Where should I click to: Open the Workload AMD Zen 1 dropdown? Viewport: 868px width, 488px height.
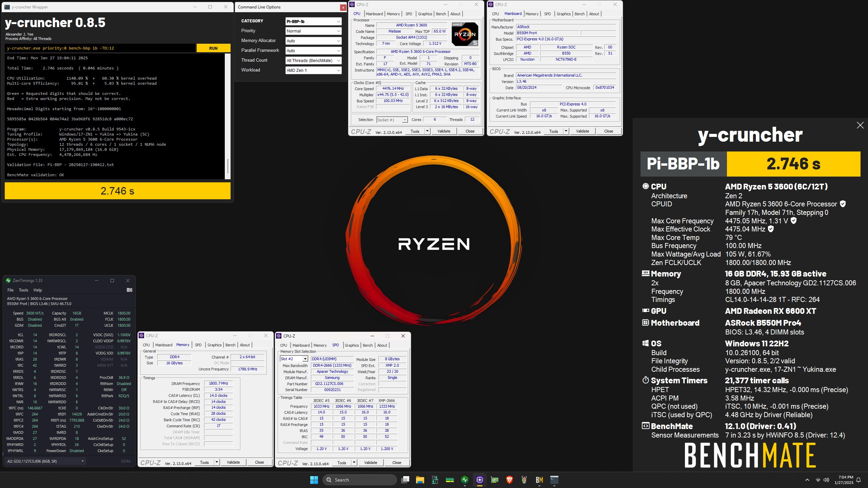313,70
